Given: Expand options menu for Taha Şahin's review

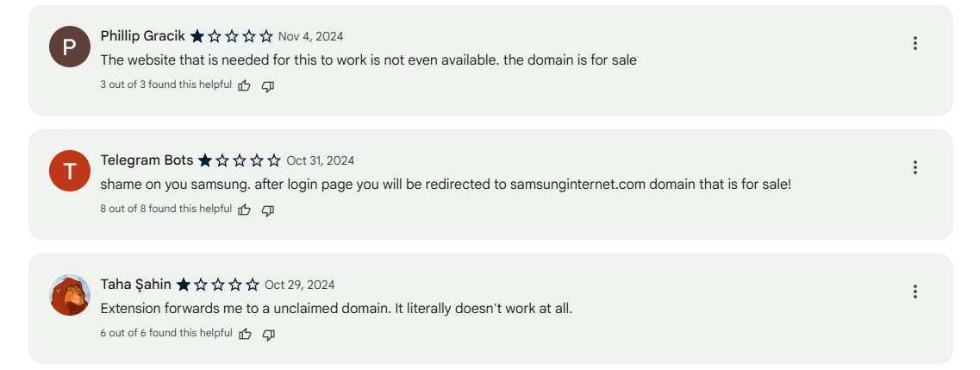Looking at the screenshot, I should tap(914, 292).
